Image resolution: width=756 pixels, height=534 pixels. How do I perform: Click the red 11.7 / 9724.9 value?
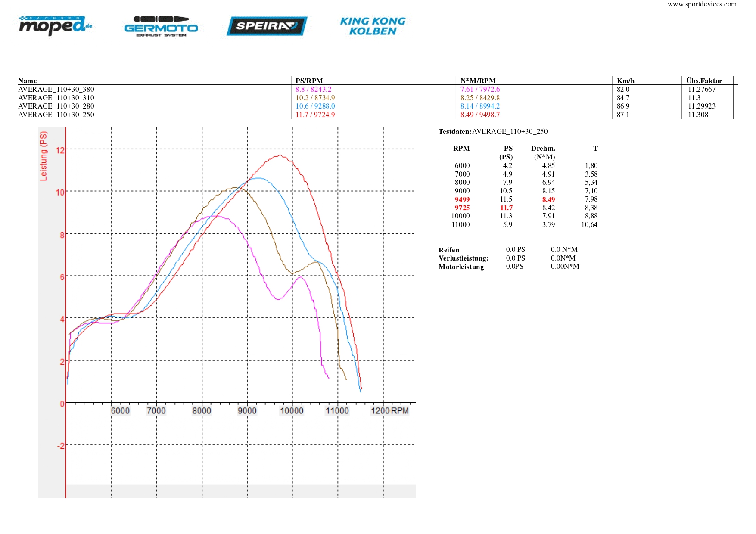(315, 115)
